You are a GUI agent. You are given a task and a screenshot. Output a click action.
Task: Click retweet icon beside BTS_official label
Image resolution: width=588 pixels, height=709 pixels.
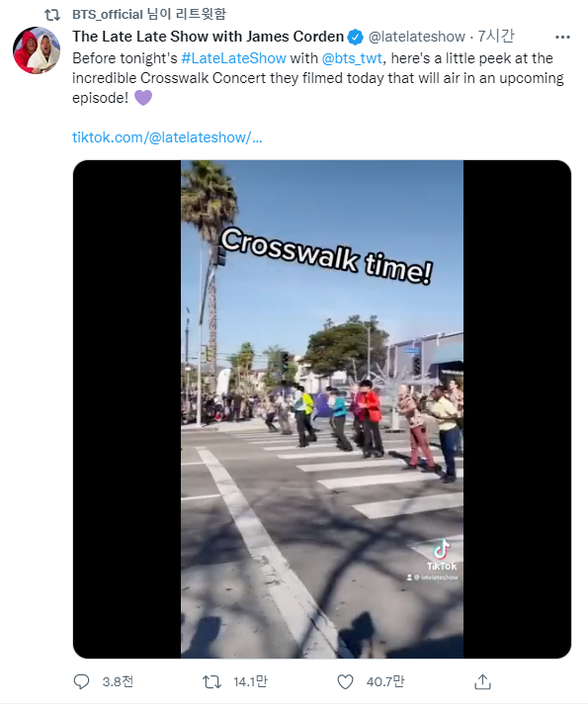pos(52,15)
